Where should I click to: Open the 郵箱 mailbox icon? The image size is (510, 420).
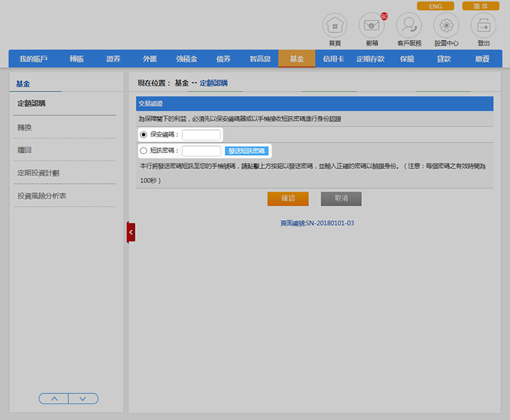[372, 26]
